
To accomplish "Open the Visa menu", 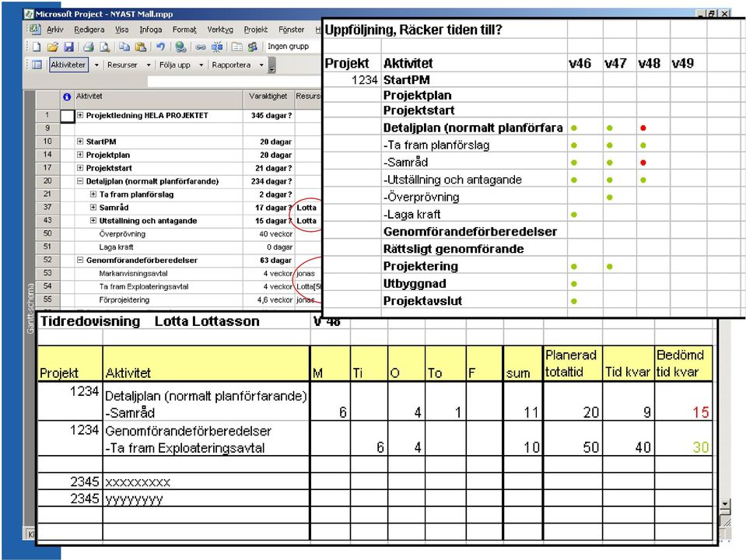I will pos(122,30).
